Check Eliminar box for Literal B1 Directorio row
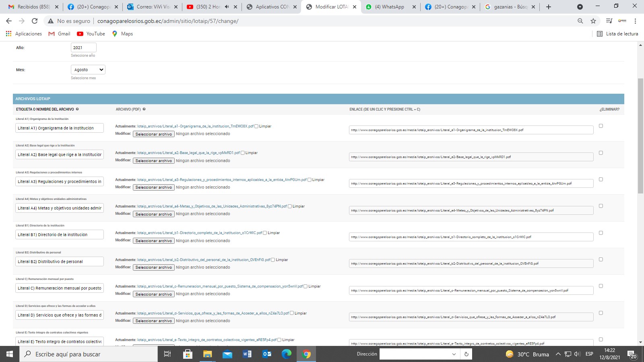The width and height of the screenshot is (644, 362). click(x=601, y=233)
